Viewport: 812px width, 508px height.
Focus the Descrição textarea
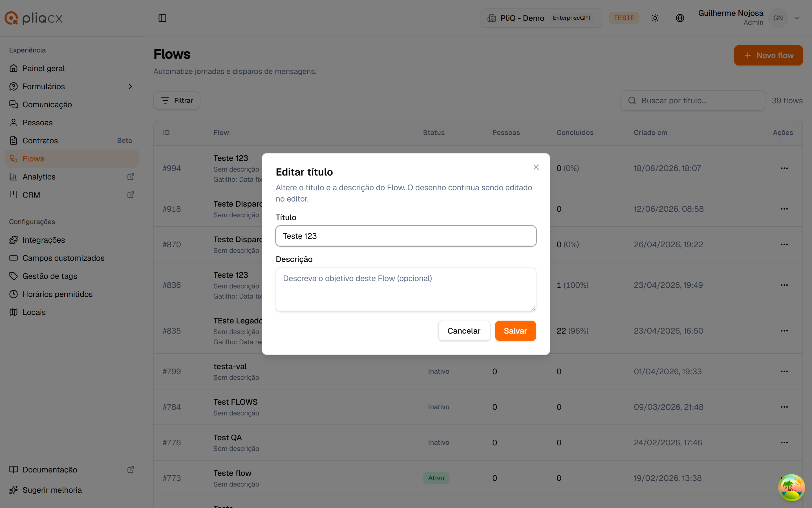406,289
